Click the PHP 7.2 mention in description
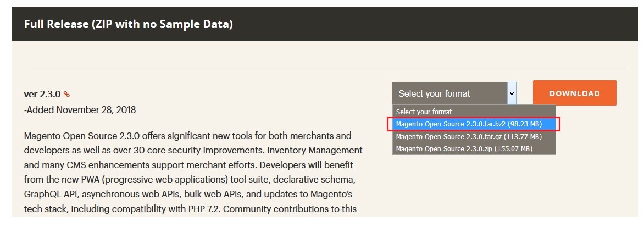 click(x=202, y=209)
